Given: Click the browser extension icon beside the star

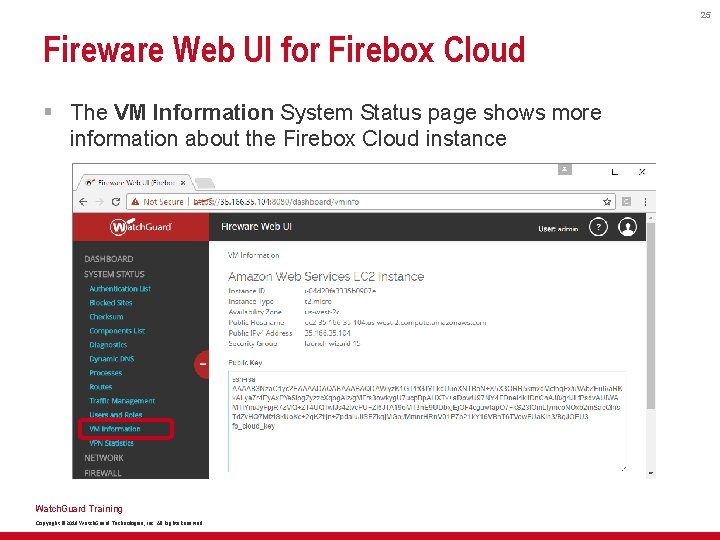Looking at the screenshot, I should click(x=626, y=202).
